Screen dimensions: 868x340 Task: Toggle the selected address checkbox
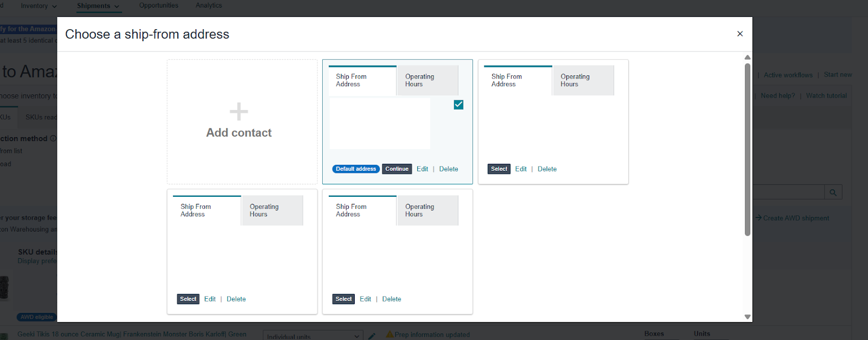(x=458, y=105)
